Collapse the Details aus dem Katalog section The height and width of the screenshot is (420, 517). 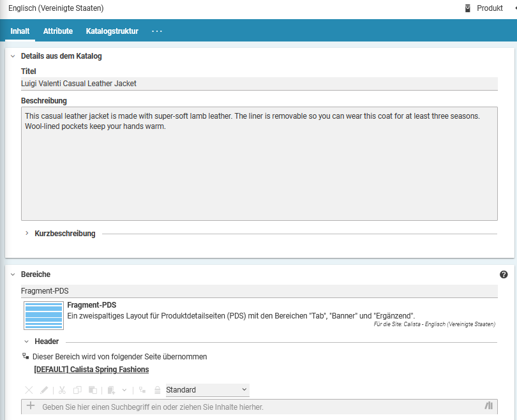pos(13,56)
